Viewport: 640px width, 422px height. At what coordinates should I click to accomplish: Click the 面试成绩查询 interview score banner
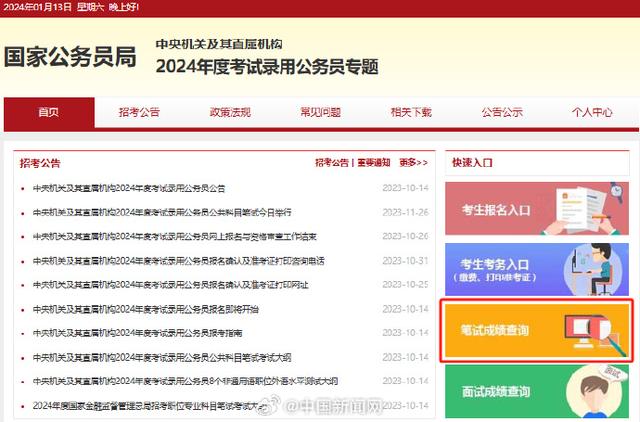coord(536,392)
